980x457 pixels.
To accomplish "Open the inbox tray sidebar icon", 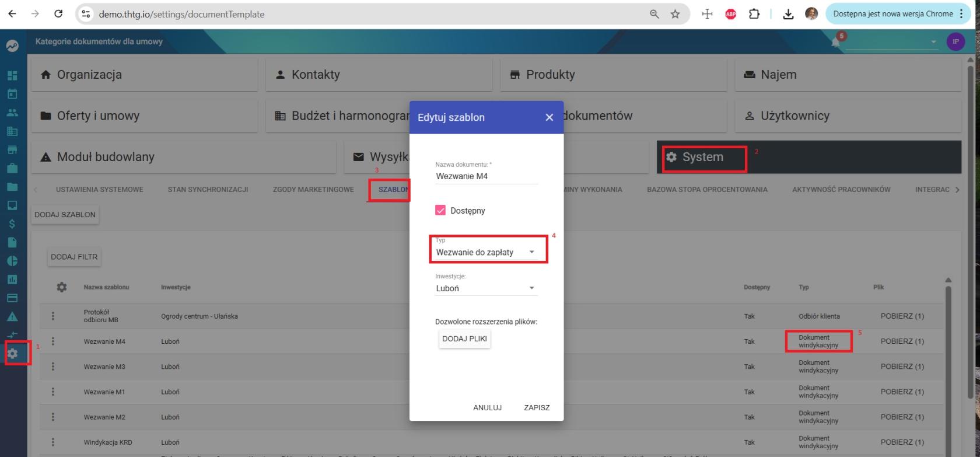I will 12,205.
